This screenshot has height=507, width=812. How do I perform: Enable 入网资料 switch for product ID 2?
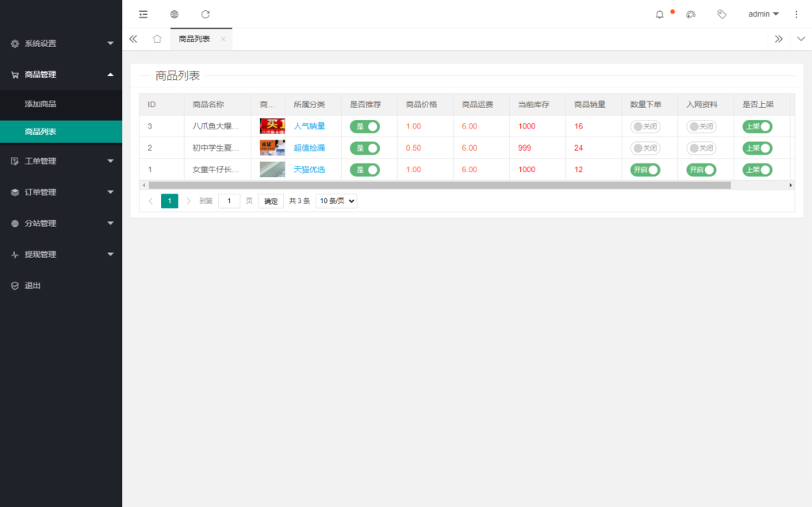pyautogui.click(x=702, y=148)
